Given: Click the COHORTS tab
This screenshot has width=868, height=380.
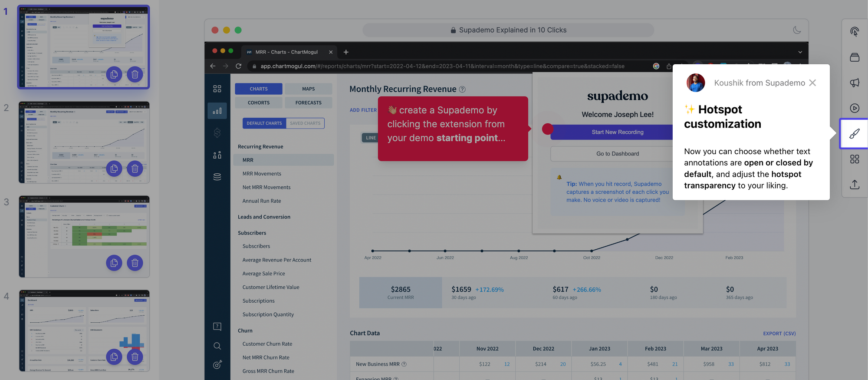Looking at the screenshot, I should point(259,102).
